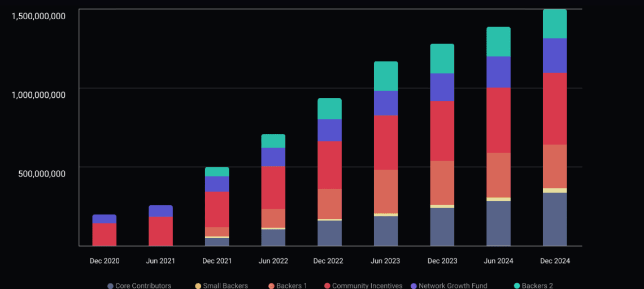This screenshot has height=289, width=644.
Task: Click the Jun 2022 Core Contributors segment
Action: click(273, 238)
